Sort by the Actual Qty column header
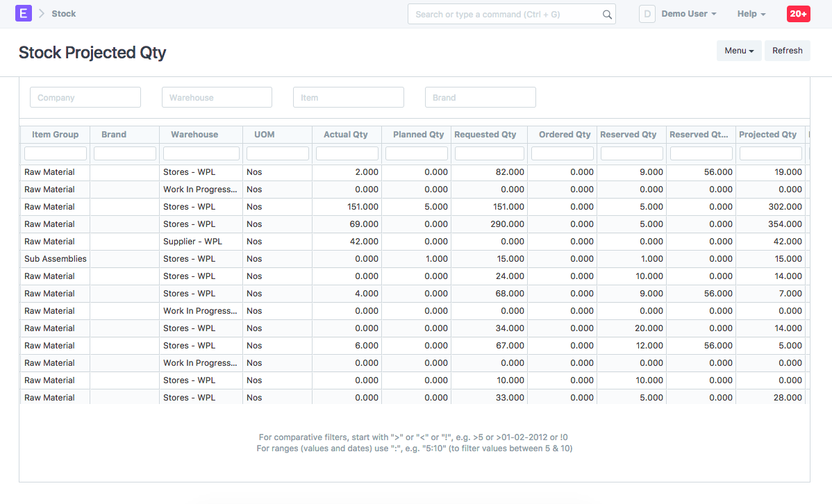The image size is (832, 504). [346, 135]
